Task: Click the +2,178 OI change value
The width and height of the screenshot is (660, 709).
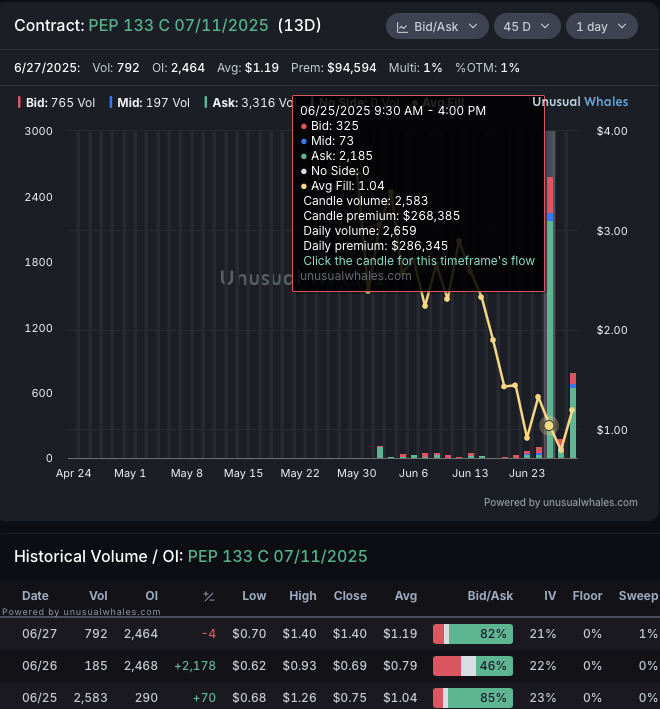Action: (x=195, y=666)
